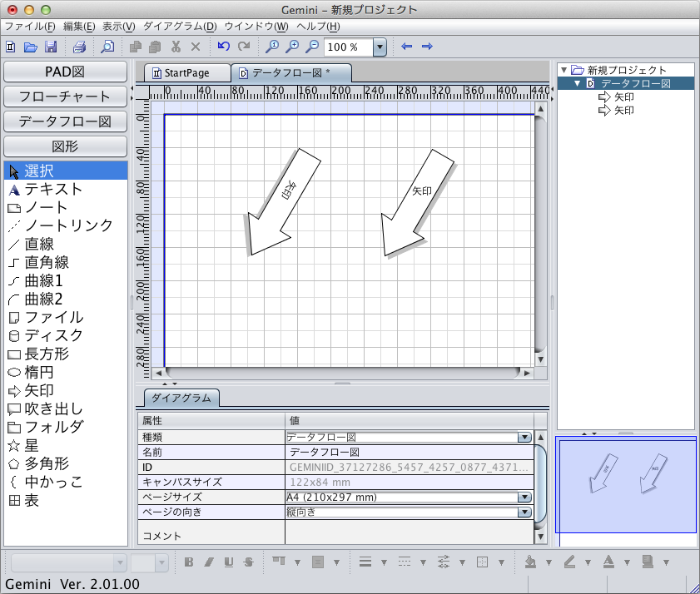Click the delete X toolbar icon

tap(196, 47)
